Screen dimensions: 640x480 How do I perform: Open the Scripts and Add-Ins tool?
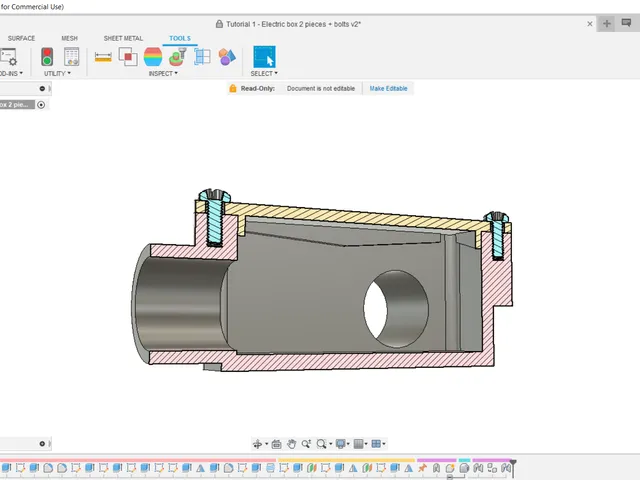pos(8,57)
